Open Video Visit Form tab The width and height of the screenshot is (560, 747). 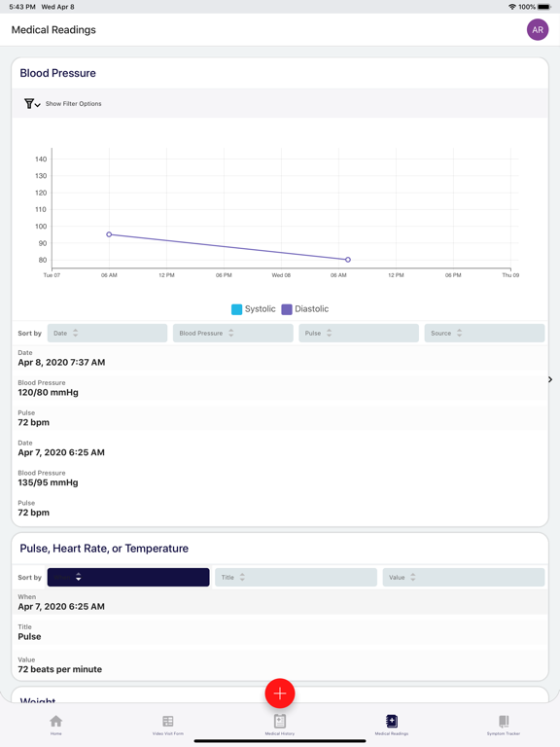tap(168, 725)
